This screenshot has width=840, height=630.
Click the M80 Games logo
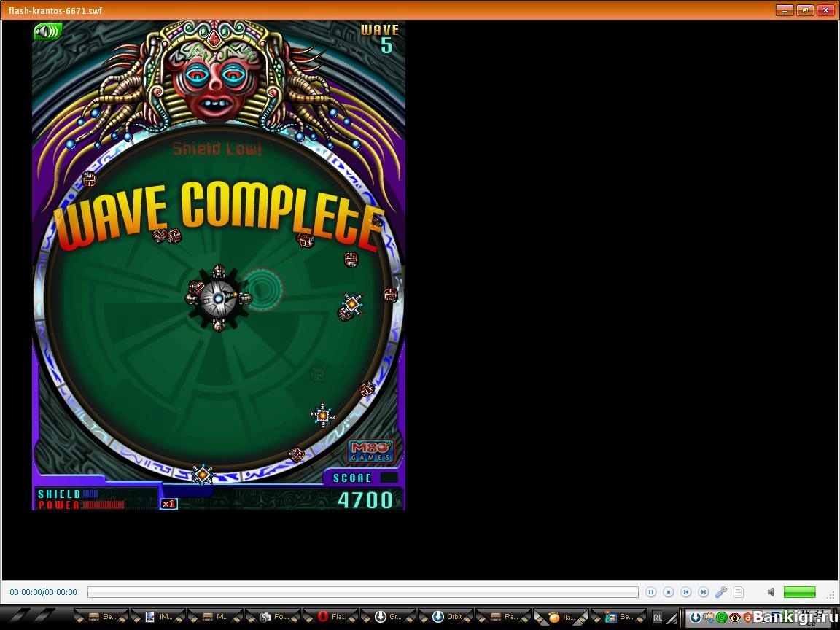pyautogui.click(x=370, y=451)
